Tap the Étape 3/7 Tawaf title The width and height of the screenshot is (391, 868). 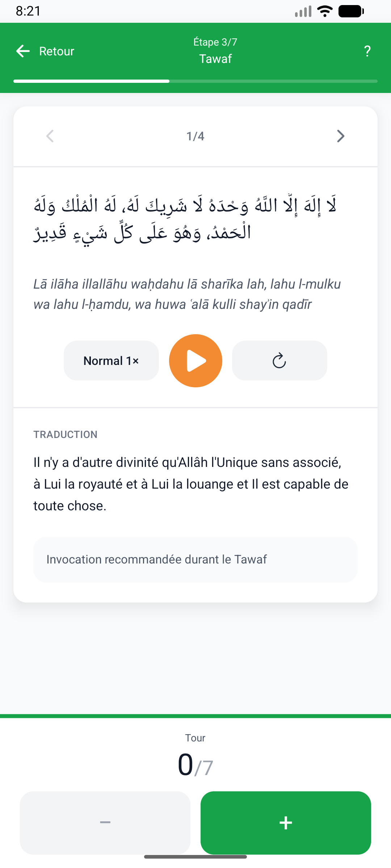coord(215,51)
